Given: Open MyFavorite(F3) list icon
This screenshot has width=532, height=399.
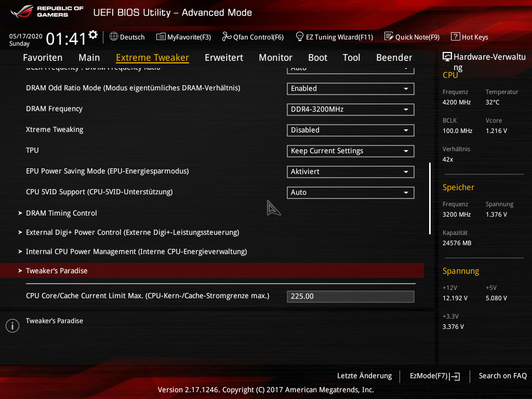Looking at the screenshot, I should pos(161,37).
